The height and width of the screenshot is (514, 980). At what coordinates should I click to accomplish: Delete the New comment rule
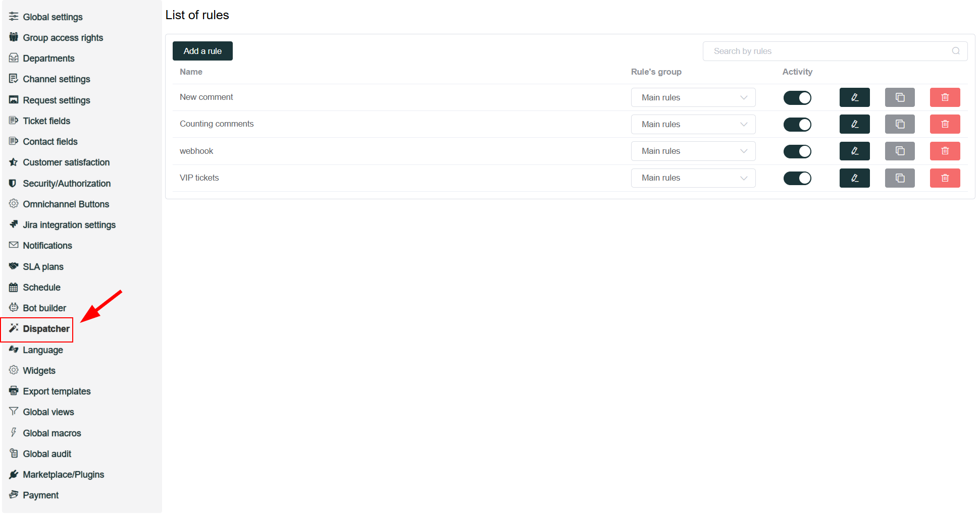945,97
